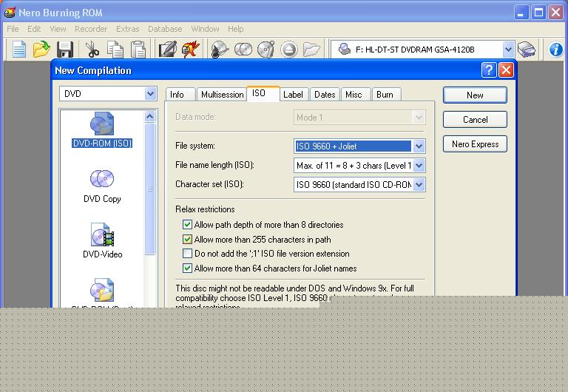Viewport: 568px width, 392px height.
Task: Click the file browser folder icon
Action: point(311,50)
